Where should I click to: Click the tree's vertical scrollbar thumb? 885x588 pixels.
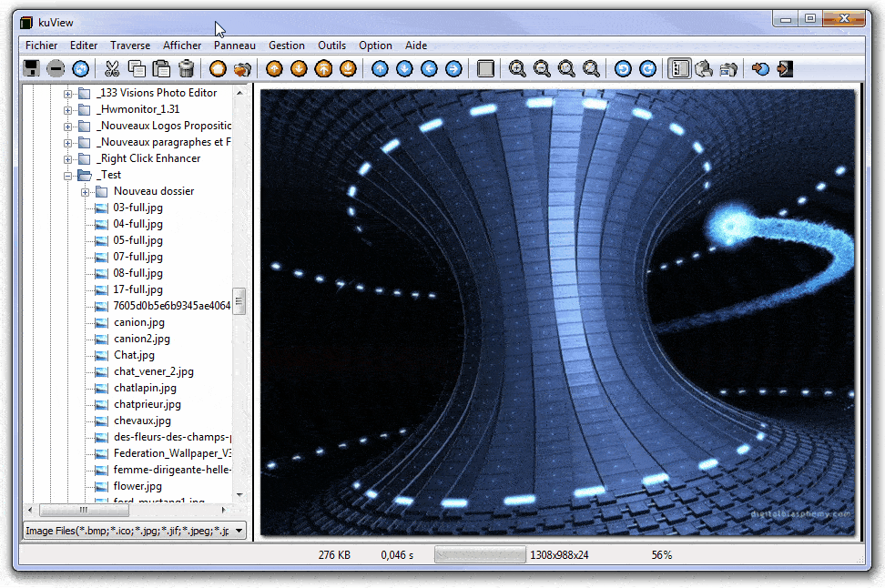(239, 301)
